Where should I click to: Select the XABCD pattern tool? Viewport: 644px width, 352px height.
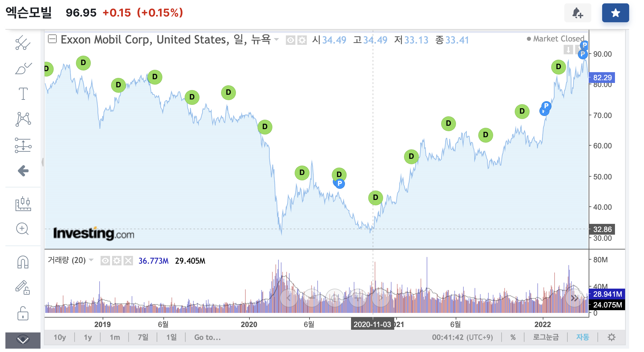[x=23, y=119]
